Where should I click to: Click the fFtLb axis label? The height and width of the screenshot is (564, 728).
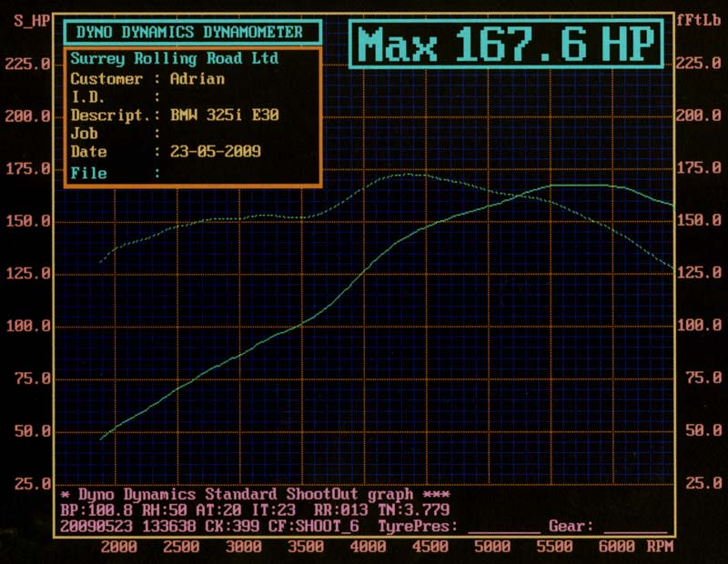pyautogui.click(x=699, y=21)
